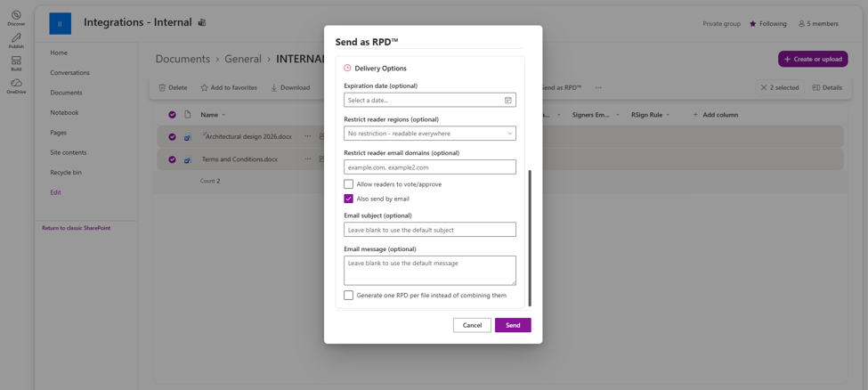Click Create or upload button
The width and height of the screenshot is (868, 390).
pyautogui.click(x=813, y=60)
